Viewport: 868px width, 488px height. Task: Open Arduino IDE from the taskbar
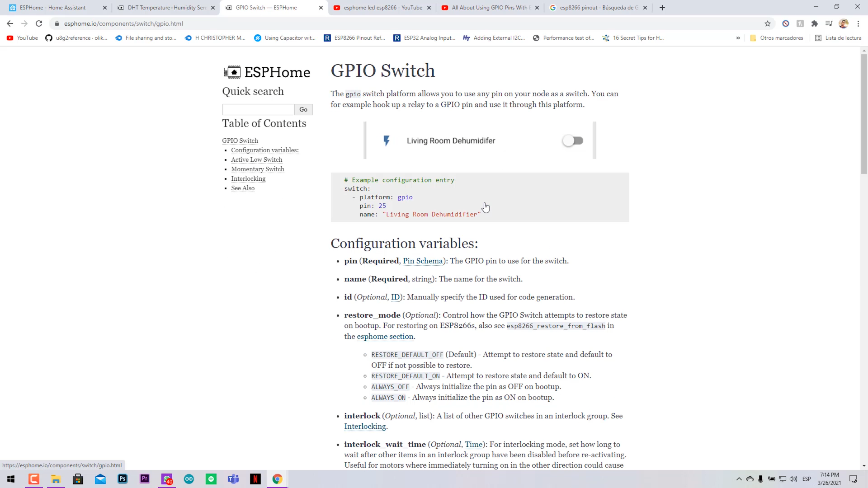pos(189,479)
